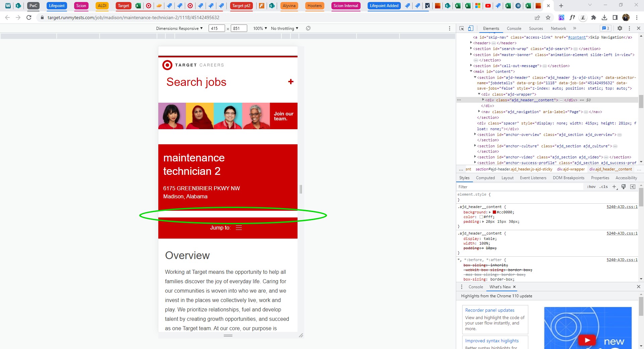Switch to the Computed styles tab

(x=486, y=178)
